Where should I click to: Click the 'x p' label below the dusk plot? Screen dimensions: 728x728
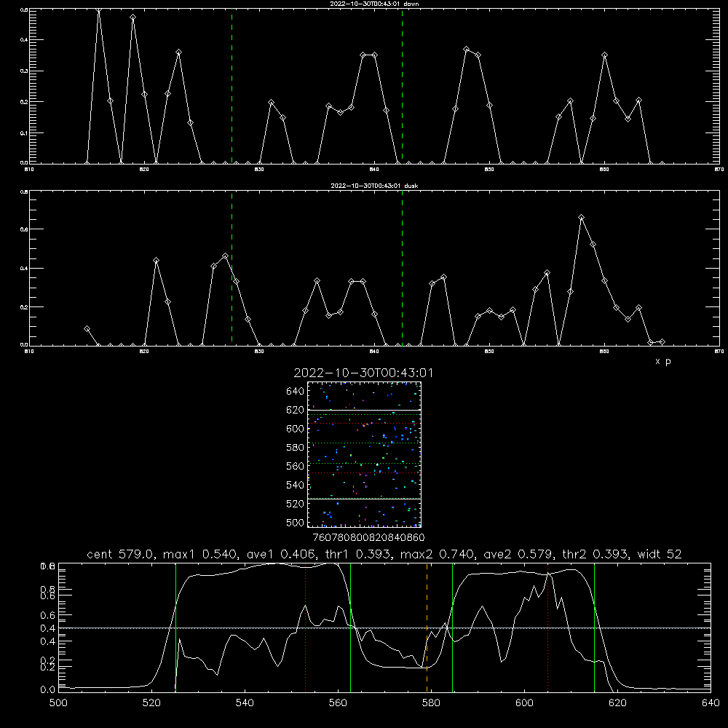click(x=663, y=361)
